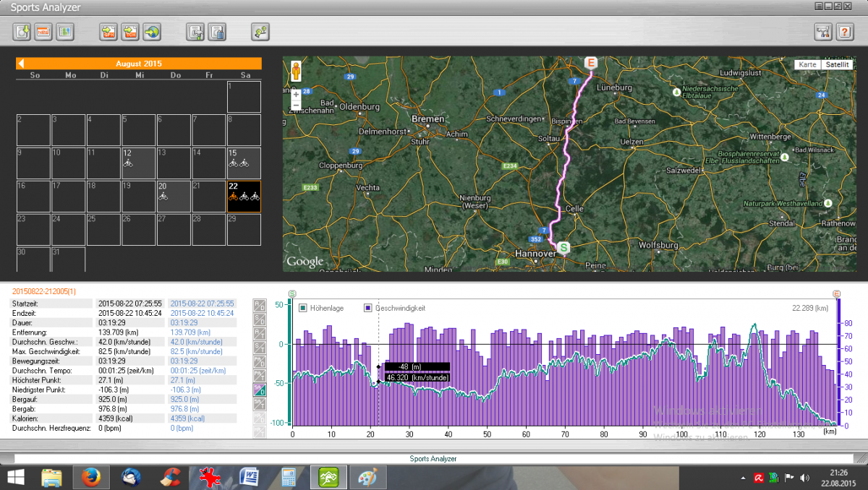Select the A/D chart mode button

pos(259,305)
